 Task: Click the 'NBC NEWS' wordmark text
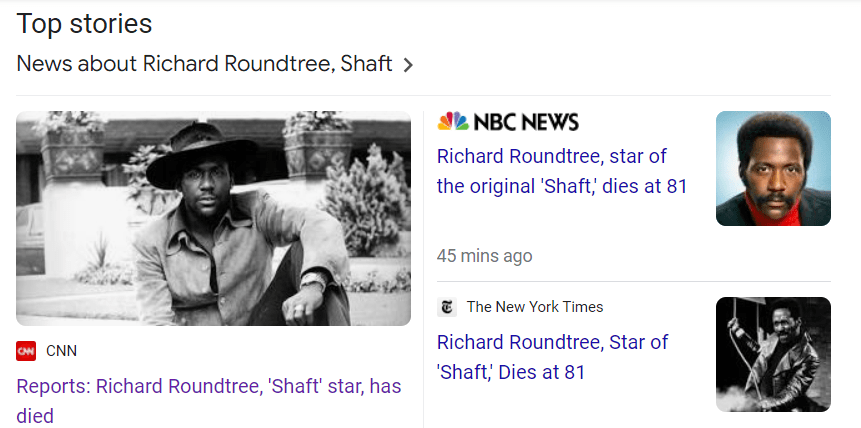pyautogui.click(x=526, y=122)
